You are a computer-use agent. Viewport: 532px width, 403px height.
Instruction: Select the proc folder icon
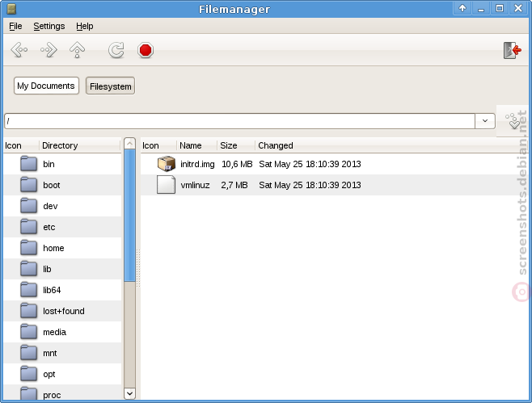pyautogui.click(x=28, y=393)
